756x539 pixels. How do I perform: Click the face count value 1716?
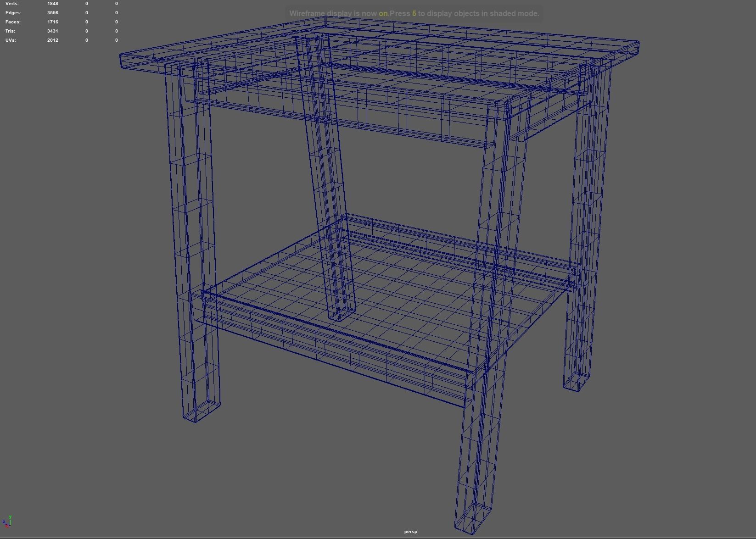pos(52,22)
